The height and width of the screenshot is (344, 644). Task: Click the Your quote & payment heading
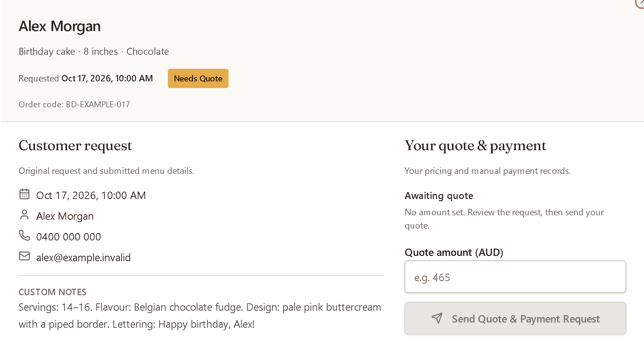(x=475, y=145)
